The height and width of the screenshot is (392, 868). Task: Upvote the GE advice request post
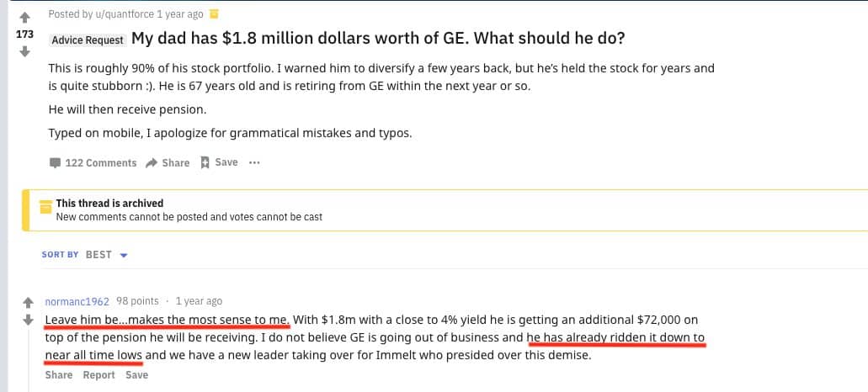24,17
